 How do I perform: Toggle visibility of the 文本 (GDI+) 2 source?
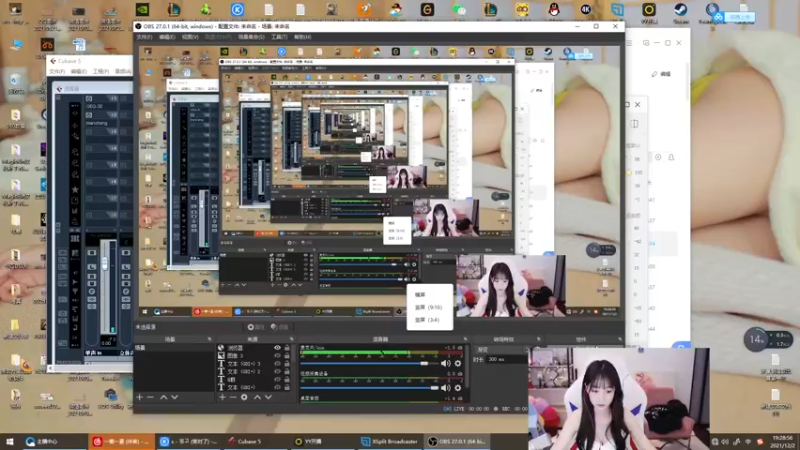click(278, 371)
